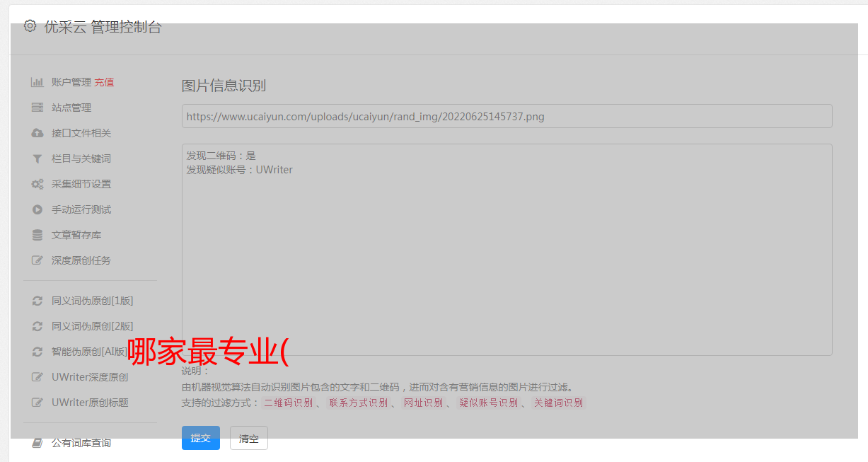Click the 清空 button
This screenshot has height=462, width=868.
[249, 438]
